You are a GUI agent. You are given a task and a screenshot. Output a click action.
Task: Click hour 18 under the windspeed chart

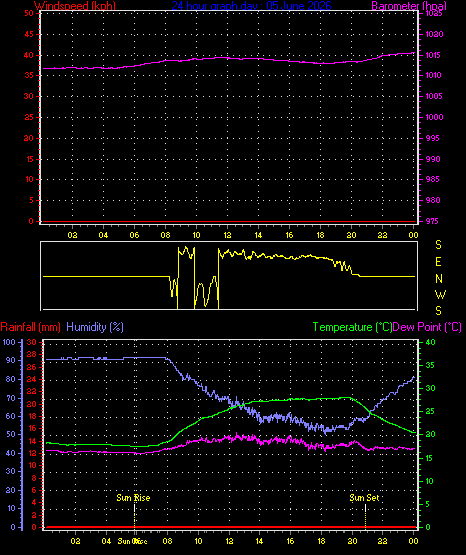pos(320,235)
